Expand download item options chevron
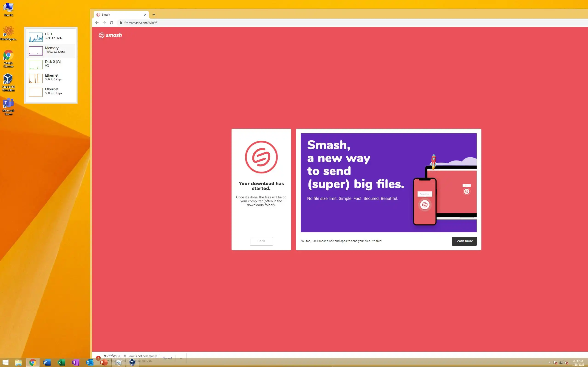Screen dimensions: 588x367 181,358
